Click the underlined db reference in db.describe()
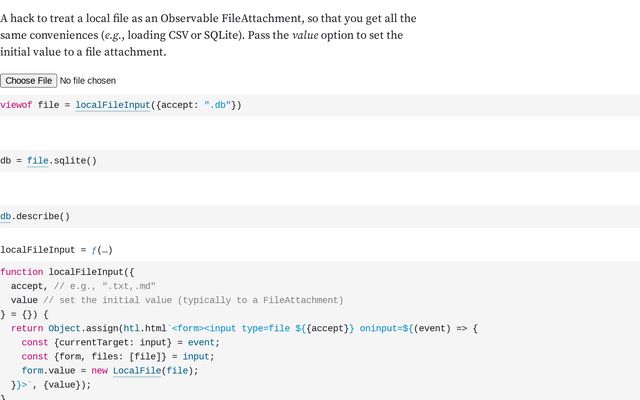640x400 pixels. pyautogui.click(x=5, y=216)
